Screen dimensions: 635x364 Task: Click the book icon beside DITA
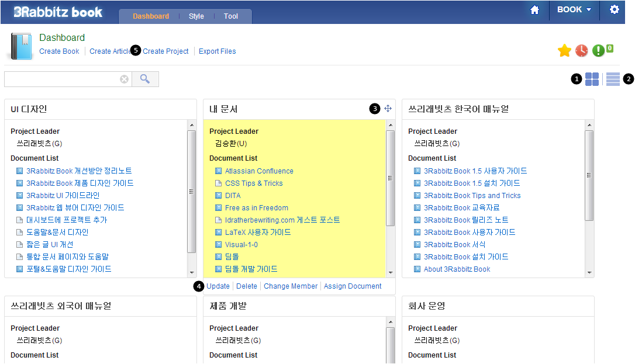pyautogui.click(x=218, y=196)
